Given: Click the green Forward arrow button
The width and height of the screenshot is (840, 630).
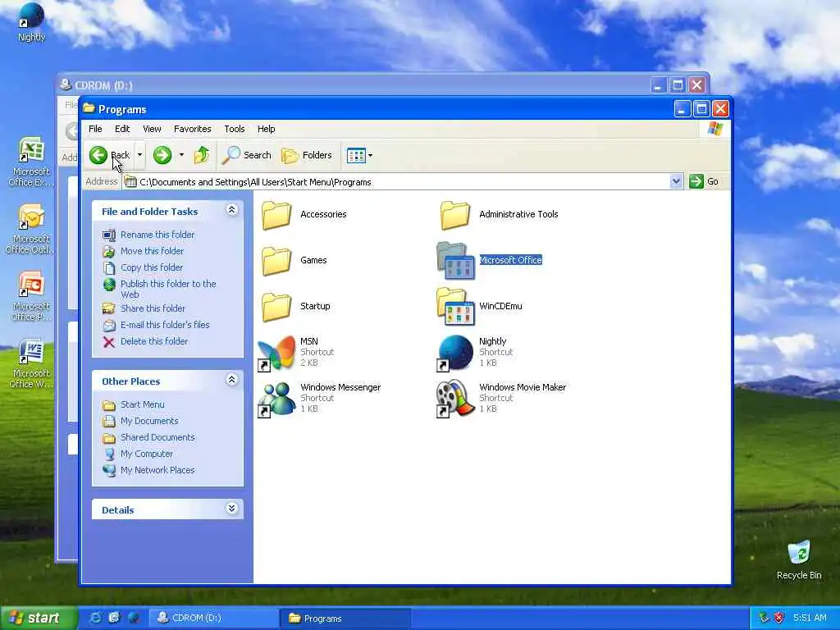Looking at the screenshot, I should pos(162,155).
